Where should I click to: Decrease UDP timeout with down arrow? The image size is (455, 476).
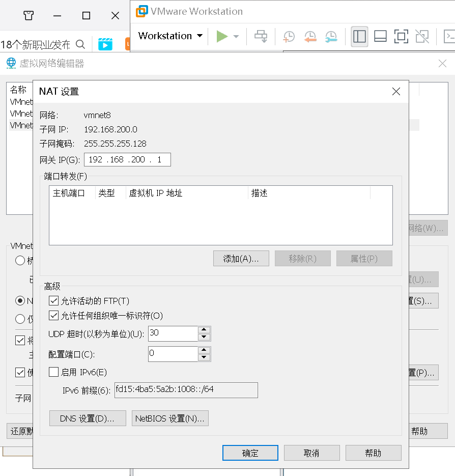204,337
